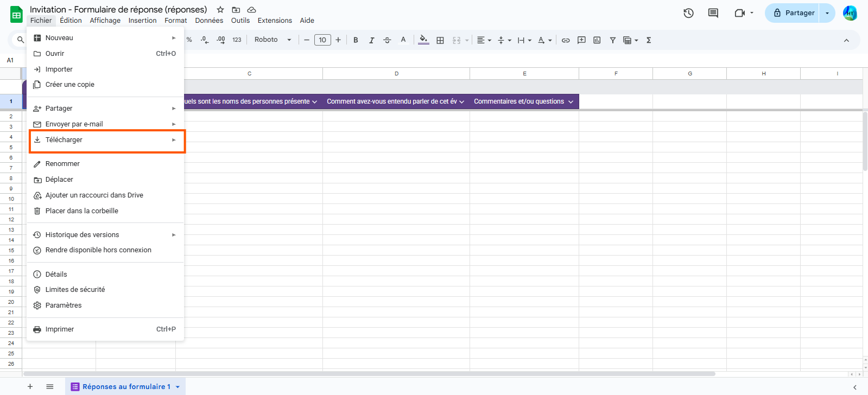Image resolution: width=868 pixels, height=395 pixels.
Task: Click Renommer in the menu
Action: [105, 164]
